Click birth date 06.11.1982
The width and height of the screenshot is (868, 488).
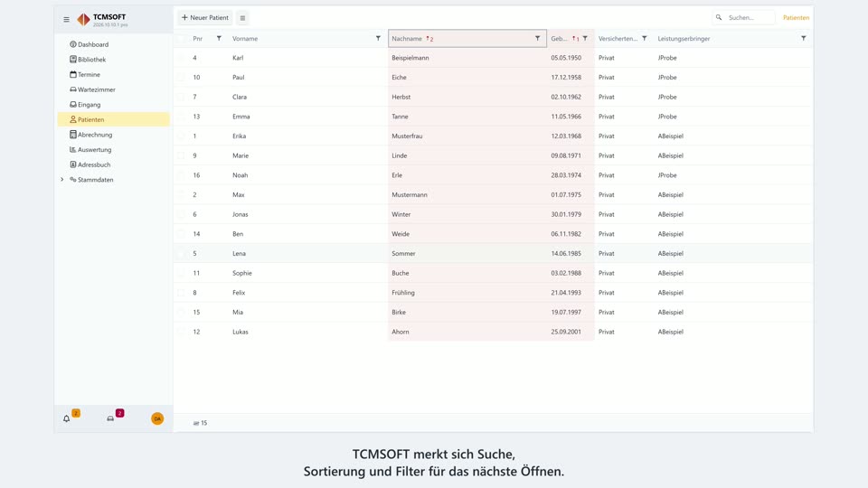pyautogui.click(x=566, y=234)
